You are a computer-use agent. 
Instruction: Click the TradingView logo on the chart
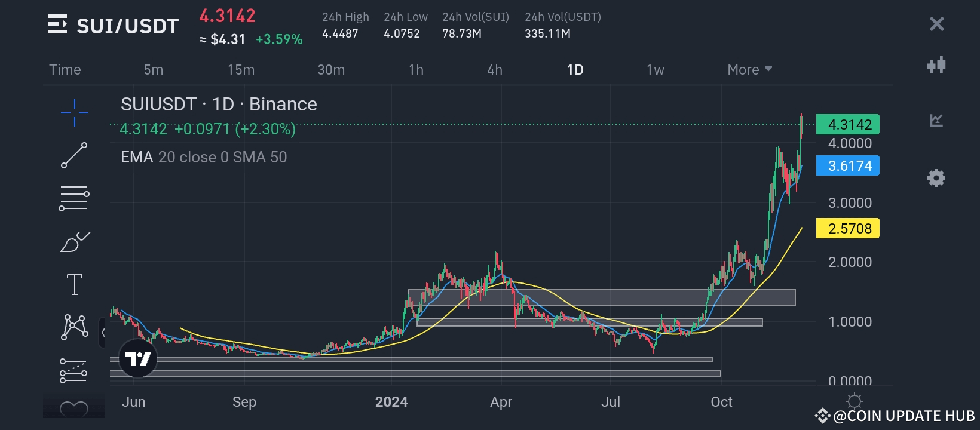138,358
